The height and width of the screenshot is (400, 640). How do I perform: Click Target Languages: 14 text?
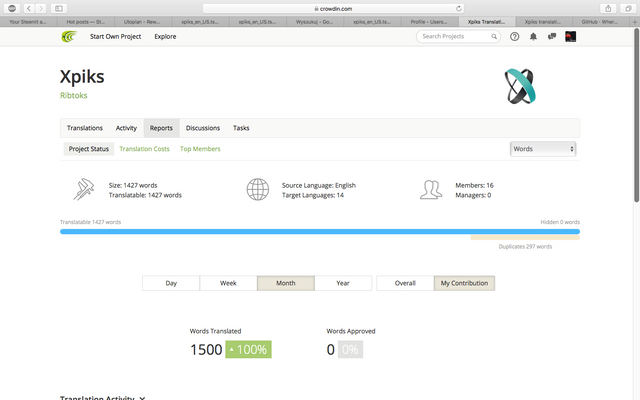(313, 195)
